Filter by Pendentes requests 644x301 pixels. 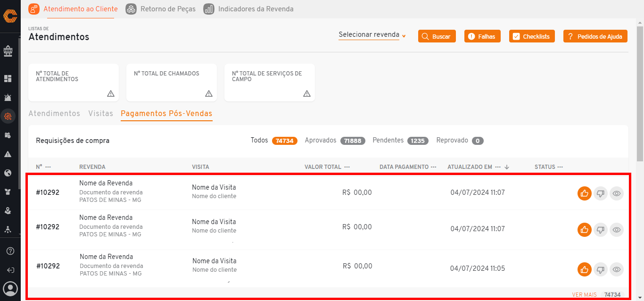[x=400, y=141]
